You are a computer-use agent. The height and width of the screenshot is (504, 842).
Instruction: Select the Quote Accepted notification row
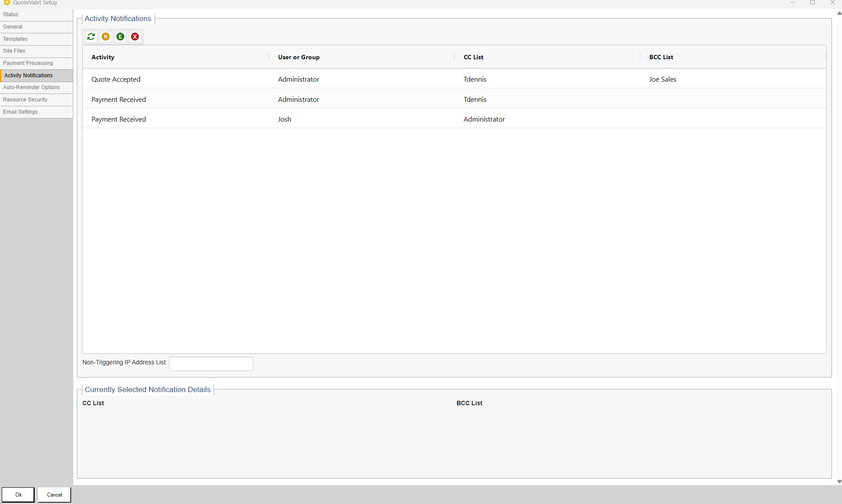116,79
